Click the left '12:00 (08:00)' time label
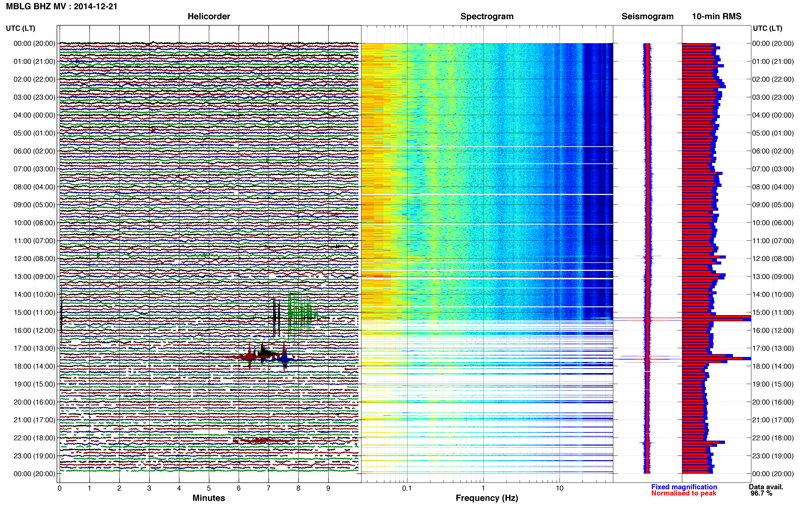Screen dimensions: 812x508 pos(34,258)
